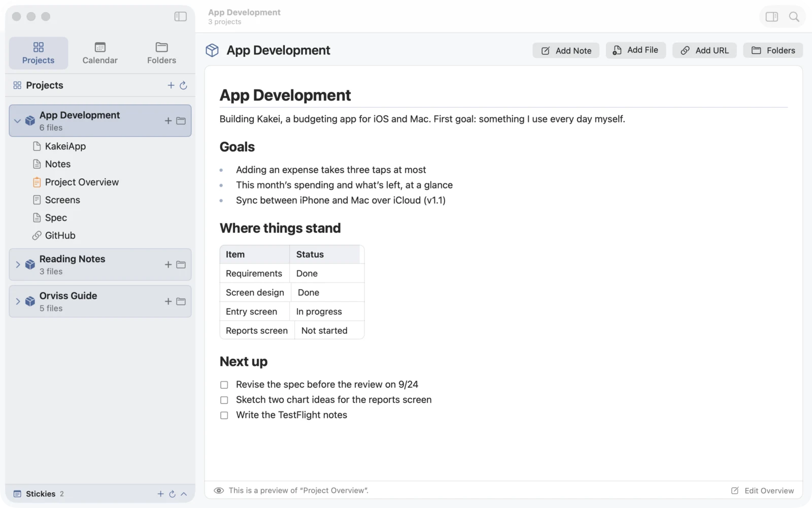
Task: Add a new sticky in Stickies bar
Action: click(160, 494)
